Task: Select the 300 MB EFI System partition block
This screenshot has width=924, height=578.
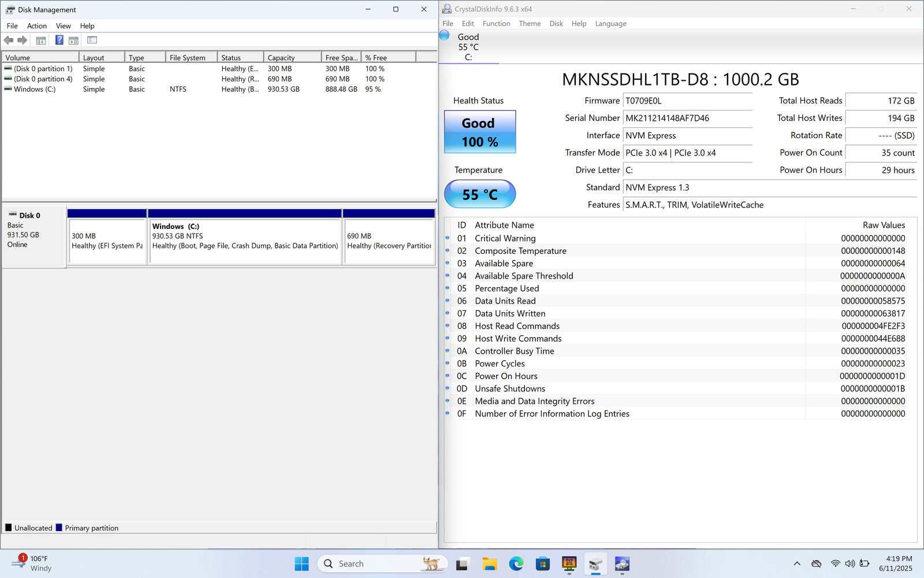Action: coord(107,241)
